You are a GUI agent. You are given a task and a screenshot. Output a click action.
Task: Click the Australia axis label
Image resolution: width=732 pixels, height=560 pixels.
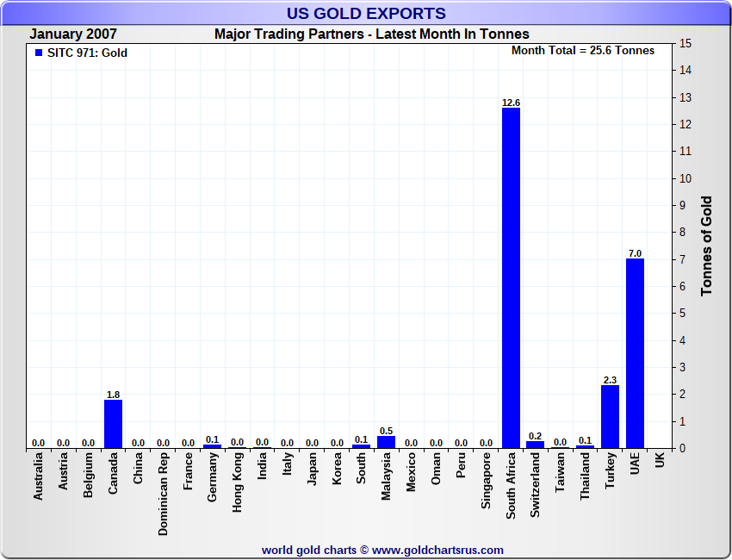[x=38, y=476]
